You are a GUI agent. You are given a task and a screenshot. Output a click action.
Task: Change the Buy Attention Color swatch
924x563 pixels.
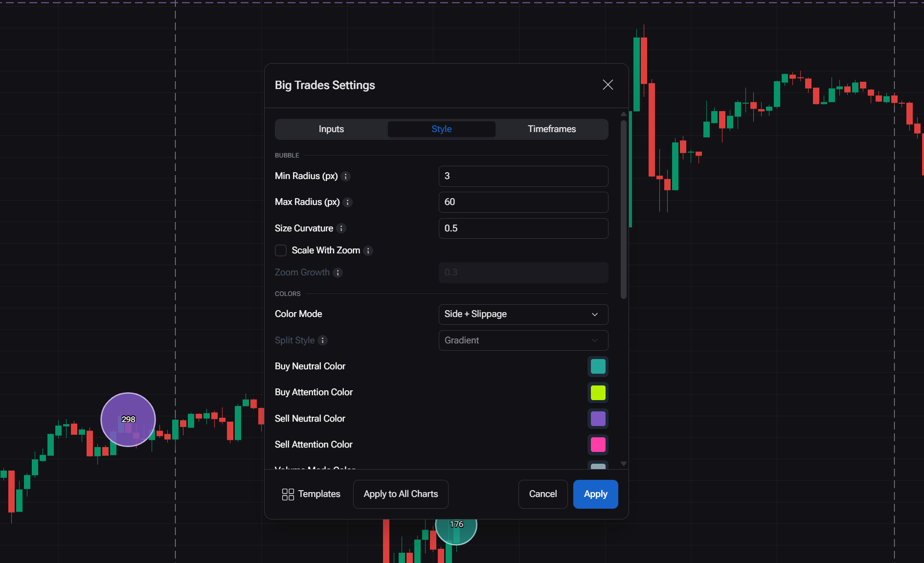[x=598, y=393]
